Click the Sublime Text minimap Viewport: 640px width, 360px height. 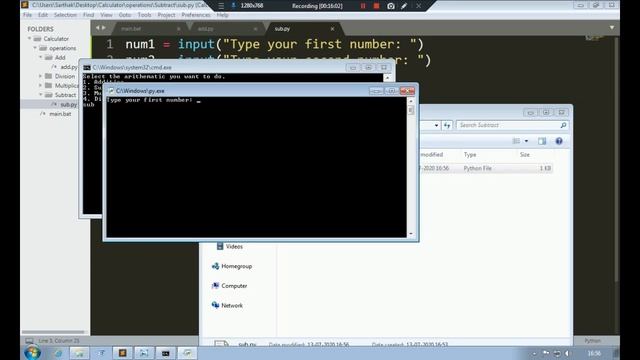click(x=594, y=38)
